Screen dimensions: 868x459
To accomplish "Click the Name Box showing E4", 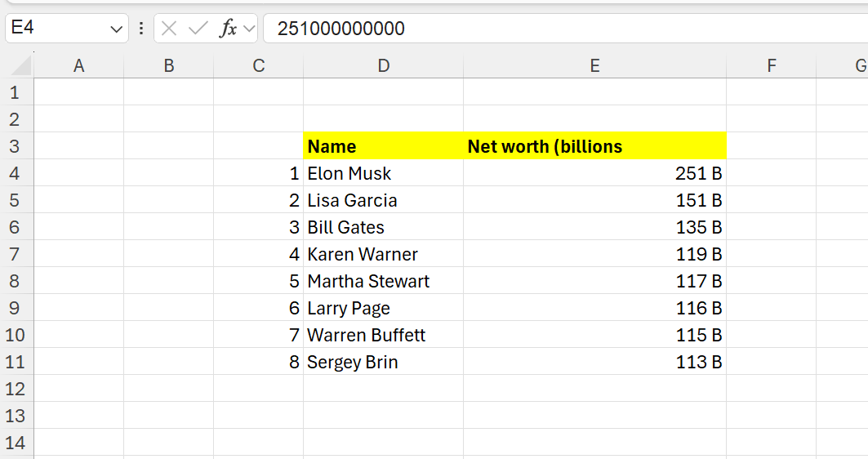I will [x=57, y=29].
